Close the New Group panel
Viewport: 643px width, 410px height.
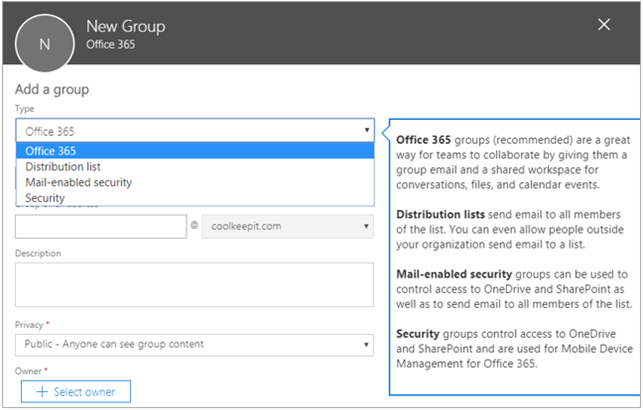604,25
